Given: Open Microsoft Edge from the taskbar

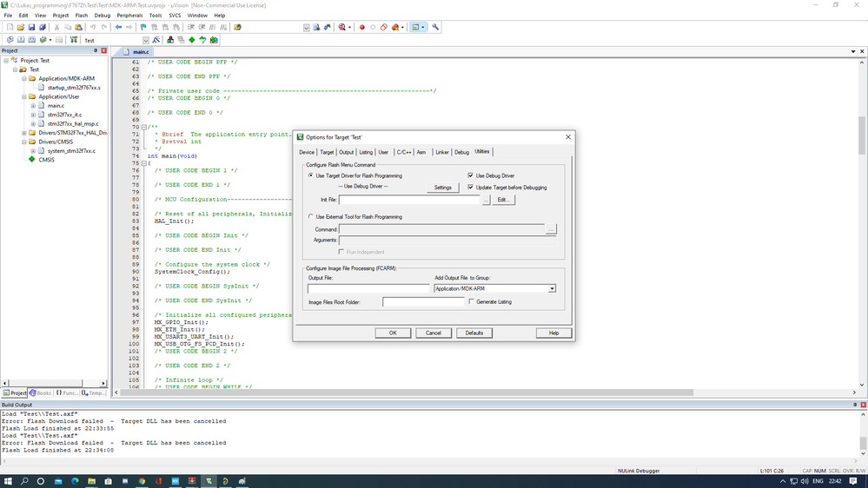Looking at the screenshot, I should [75, 481].
